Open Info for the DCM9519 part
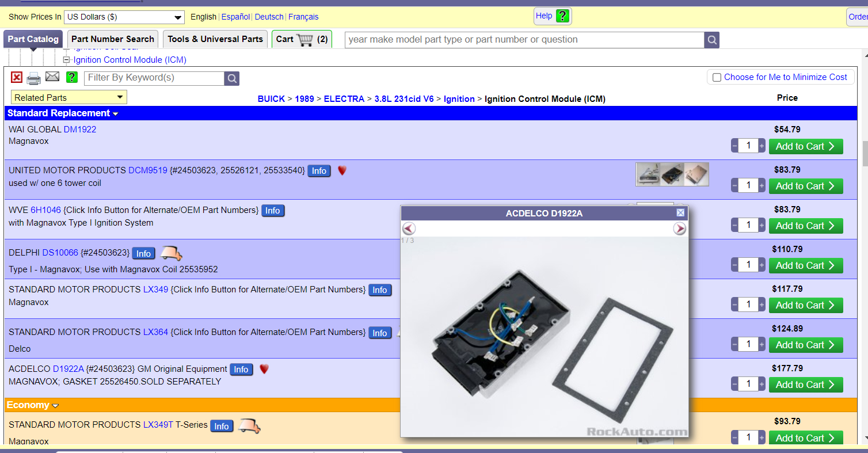This screenshot has height=453, width=868. point(319,170)
